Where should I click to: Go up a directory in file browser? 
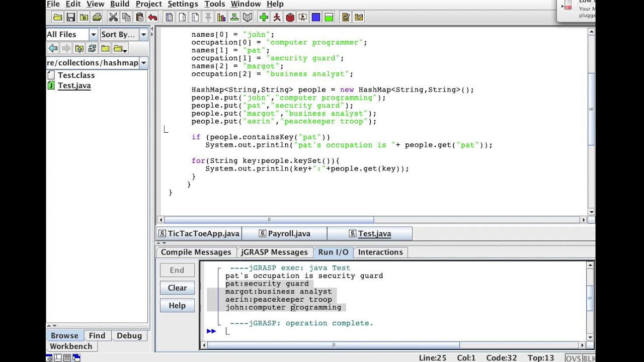tap(79, 48)
